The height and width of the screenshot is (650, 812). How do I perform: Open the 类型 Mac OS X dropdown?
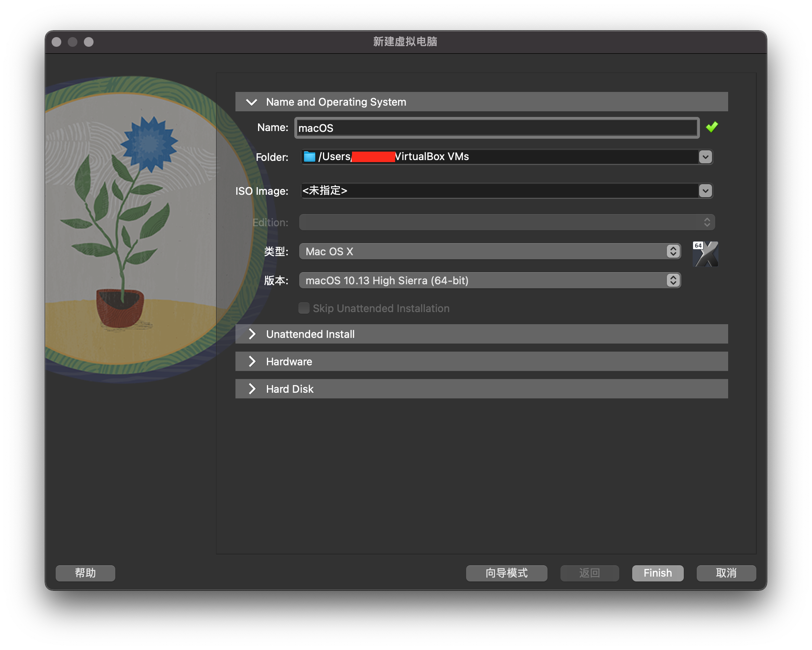[490, 251]
